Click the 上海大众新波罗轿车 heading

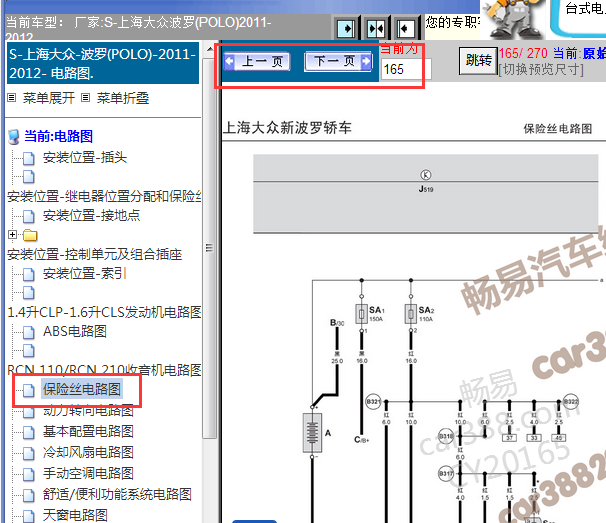[x=288, y=128]
